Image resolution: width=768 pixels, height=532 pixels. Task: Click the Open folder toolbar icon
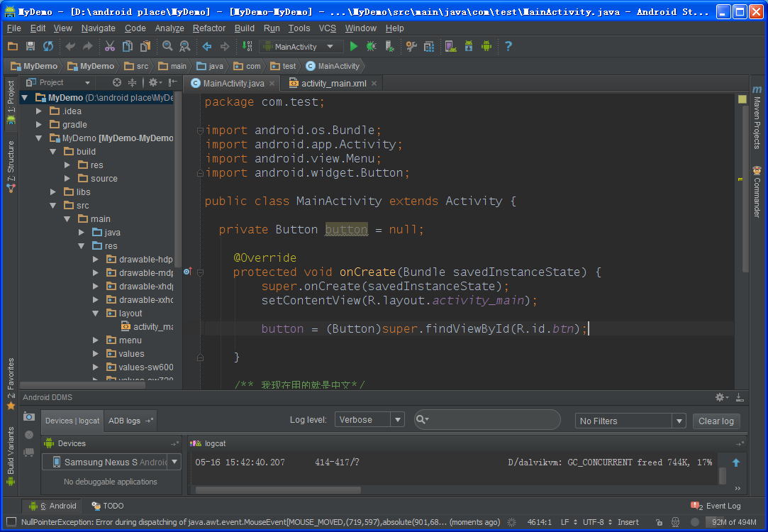[13, 47]
